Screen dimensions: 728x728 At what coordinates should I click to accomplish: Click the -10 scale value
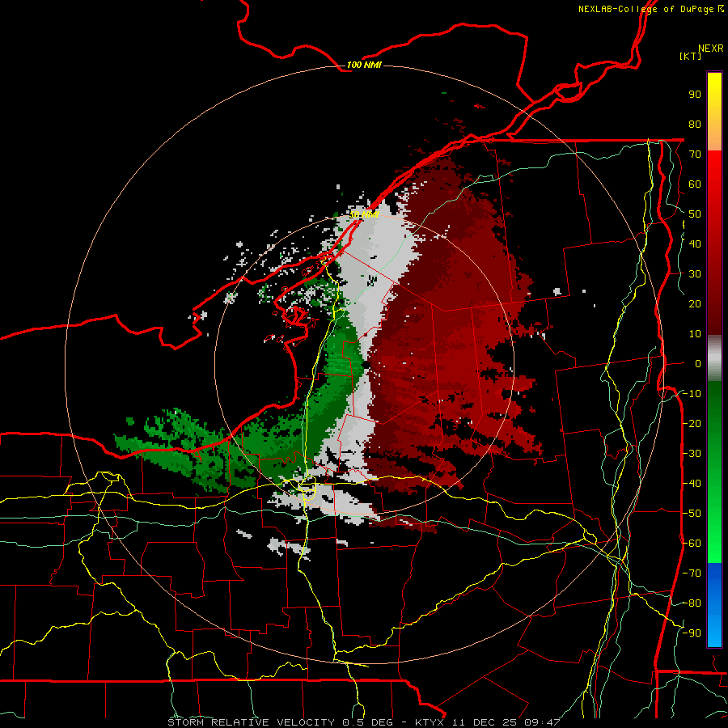(692, 394)
